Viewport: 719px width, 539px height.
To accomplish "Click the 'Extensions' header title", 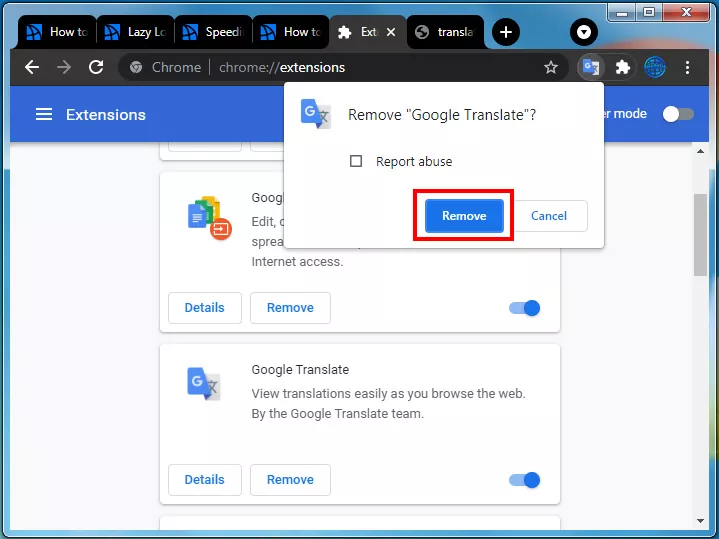I will (x=106, y=114).
